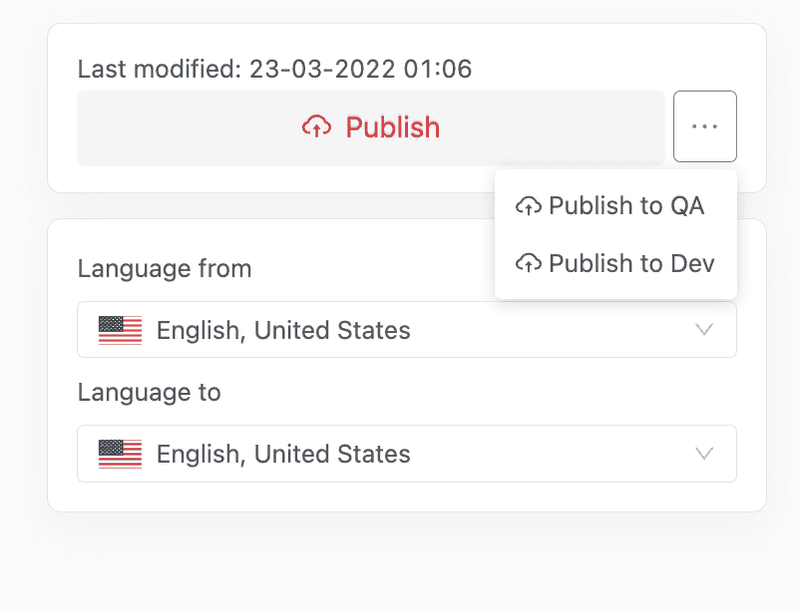Click the English, United States source field
This screenshot has width=800, height=612.
[x=283, y=329]
